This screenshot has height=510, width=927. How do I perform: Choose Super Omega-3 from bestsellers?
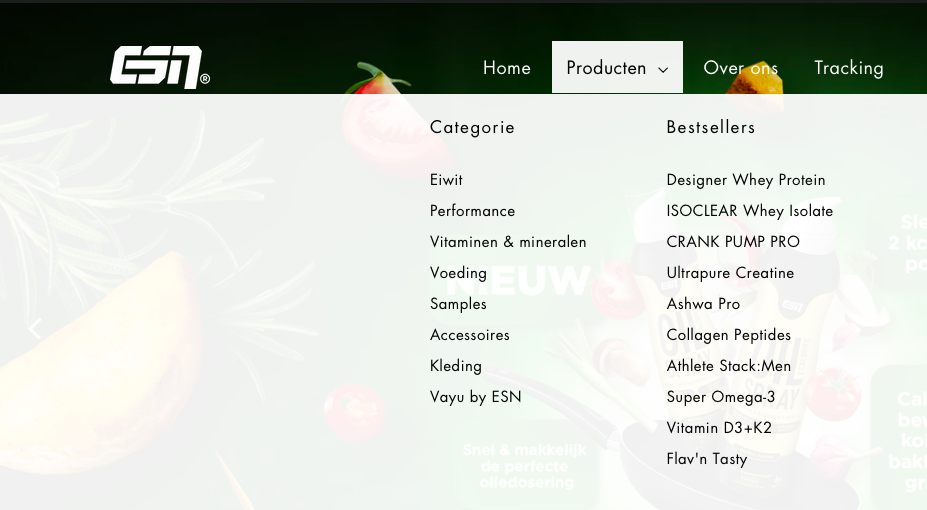point(720,397)
